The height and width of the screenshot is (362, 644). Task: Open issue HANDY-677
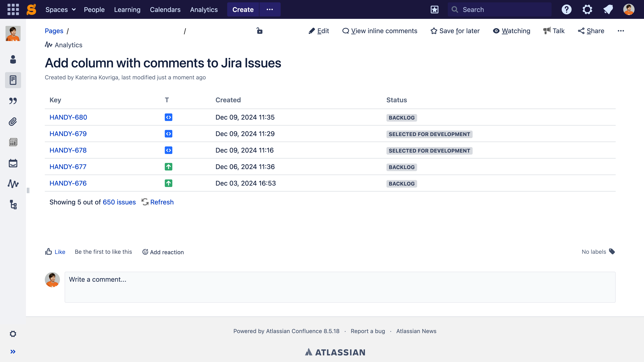[x=68, y=167]
